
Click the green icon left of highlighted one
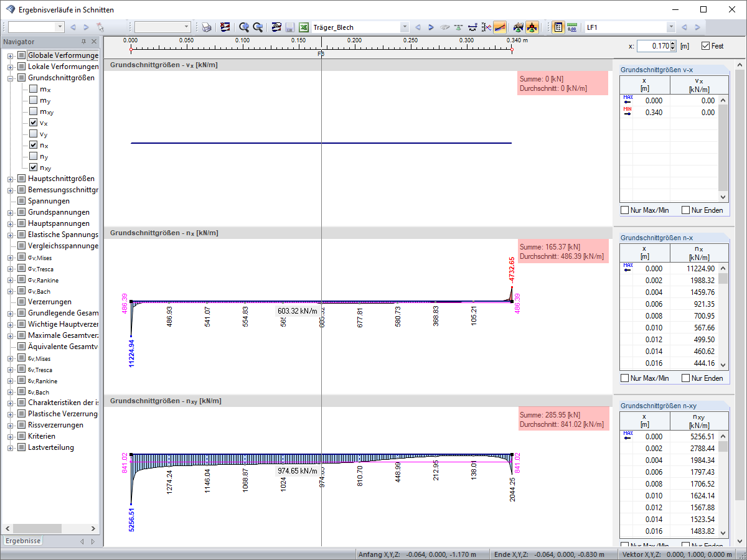click(x=519, y=27)
